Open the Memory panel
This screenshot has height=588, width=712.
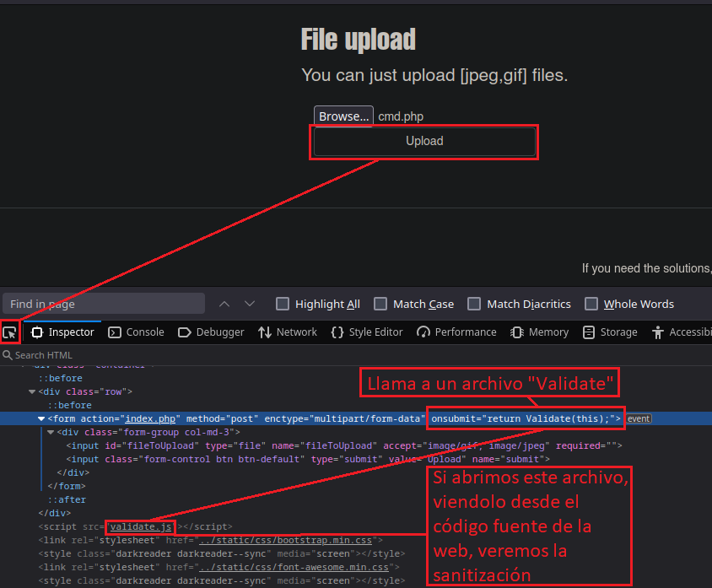(x=540, y=332)
